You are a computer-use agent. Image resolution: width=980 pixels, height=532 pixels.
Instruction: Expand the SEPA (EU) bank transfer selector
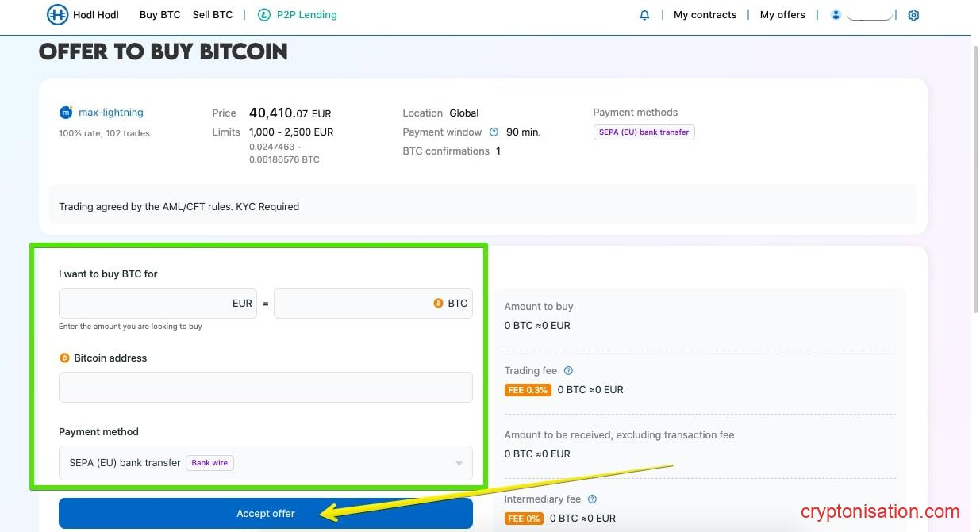point(266,463)
